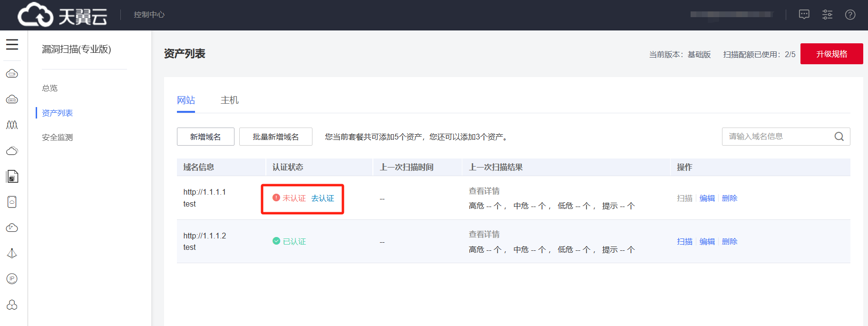The image size is (868, 326).
Task: Click the cloud disk device sidebar icon
Action: point(12,202)
